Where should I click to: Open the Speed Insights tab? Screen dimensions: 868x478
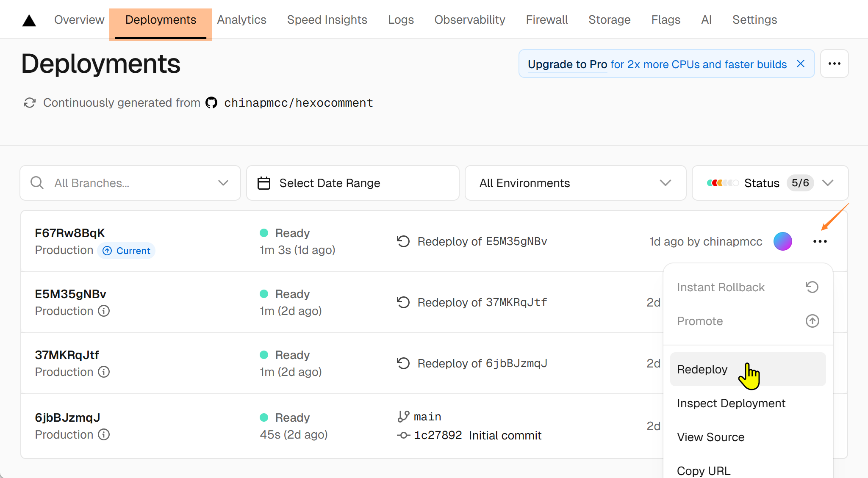327,20
